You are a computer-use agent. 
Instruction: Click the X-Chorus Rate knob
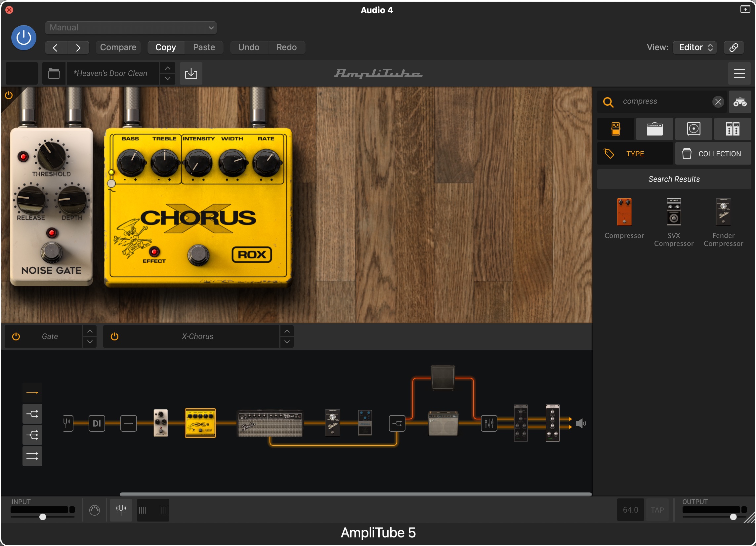(x=267, y=163)
